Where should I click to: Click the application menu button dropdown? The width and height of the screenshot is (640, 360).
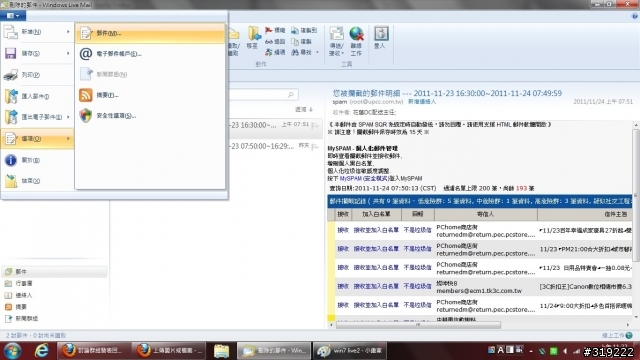click(13, 16)
